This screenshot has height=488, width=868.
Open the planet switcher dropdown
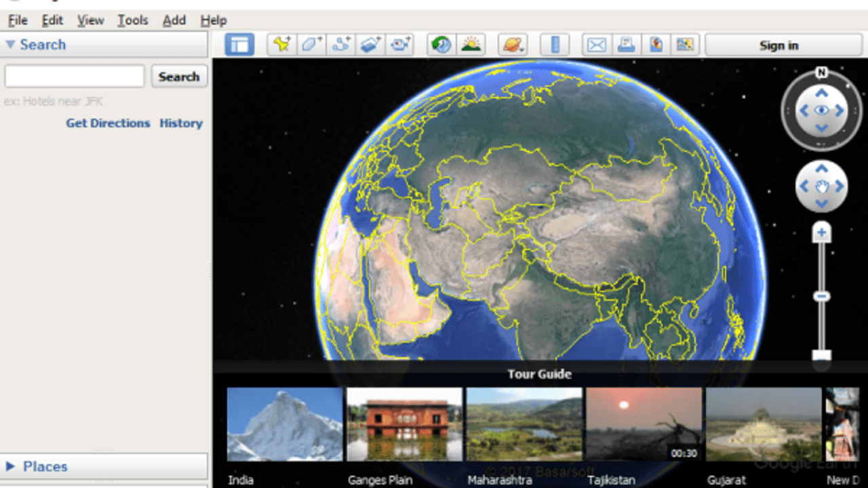[513, 45]
